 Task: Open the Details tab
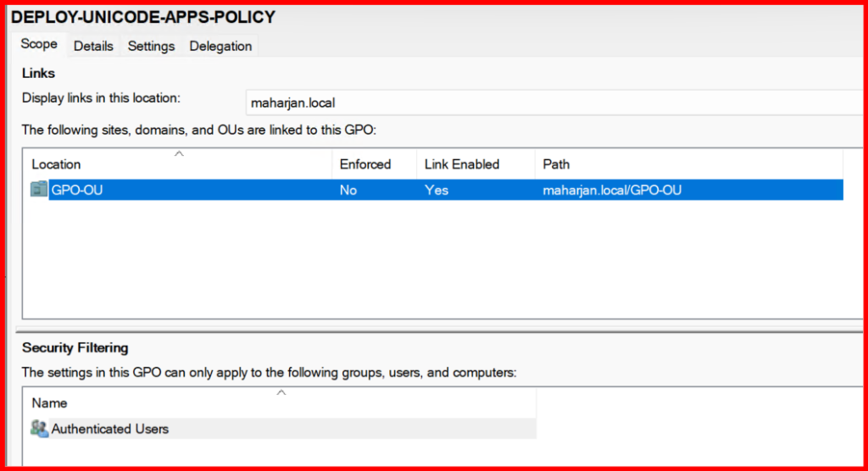pos(93,46)
